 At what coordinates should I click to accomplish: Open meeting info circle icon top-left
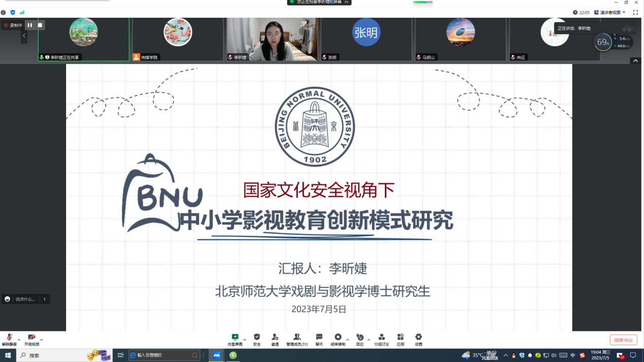click(4, 12)
